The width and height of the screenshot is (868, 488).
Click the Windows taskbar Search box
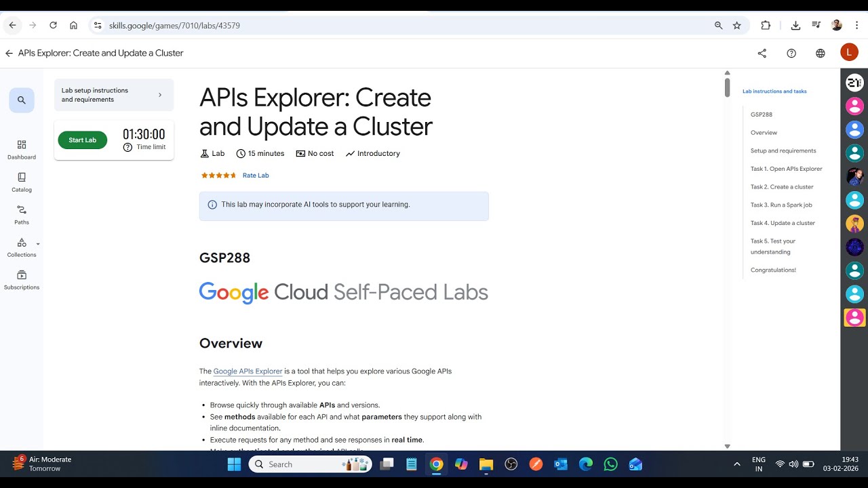(x=311, y=464)
